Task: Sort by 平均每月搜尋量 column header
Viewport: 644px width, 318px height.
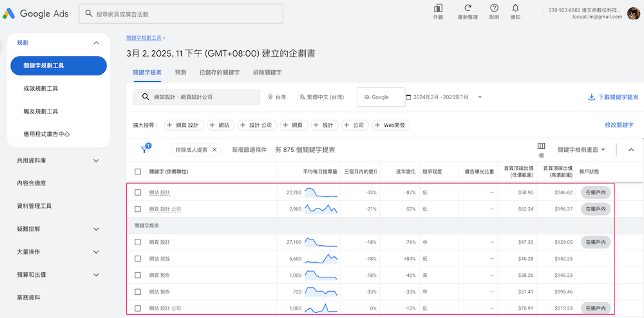Action: coord(320,171)
